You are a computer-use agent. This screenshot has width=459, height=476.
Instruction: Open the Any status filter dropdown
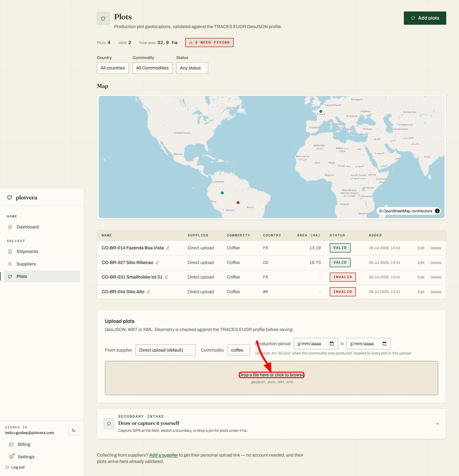pyautogui.click(x=192, y=68)
